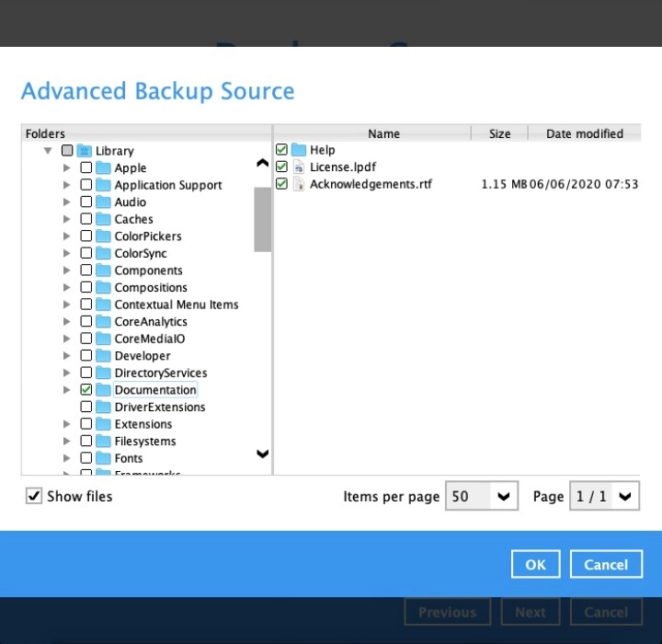Check the Fonts folder checkbox
Screen dimensions: 662x644
(x=86, y=458)
